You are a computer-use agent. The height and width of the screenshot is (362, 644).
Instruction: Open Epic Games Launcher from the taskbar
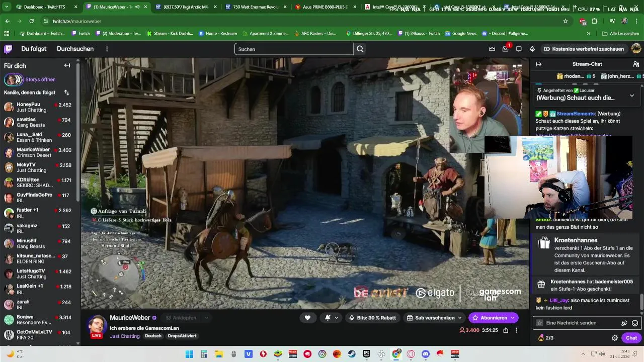[x=366, y=354]
